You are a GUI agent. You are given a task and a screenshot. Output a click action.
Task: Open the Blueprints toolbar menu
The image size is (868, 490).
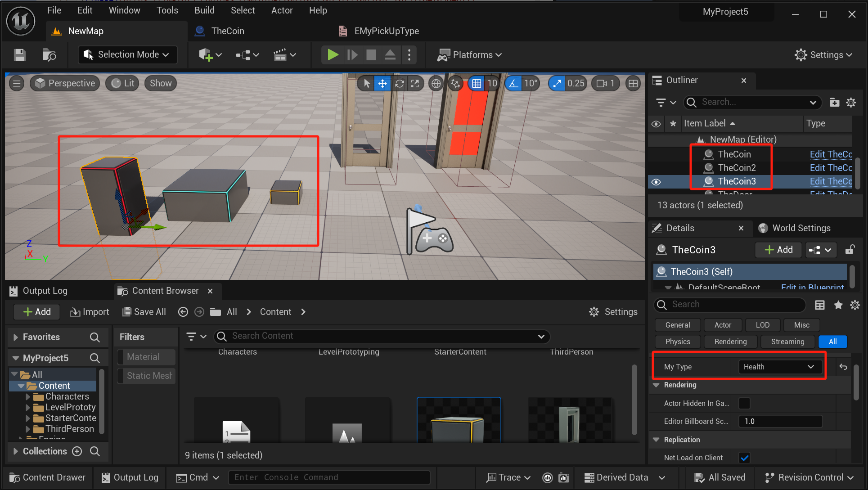pyautogui.click(x=247, y=55)
